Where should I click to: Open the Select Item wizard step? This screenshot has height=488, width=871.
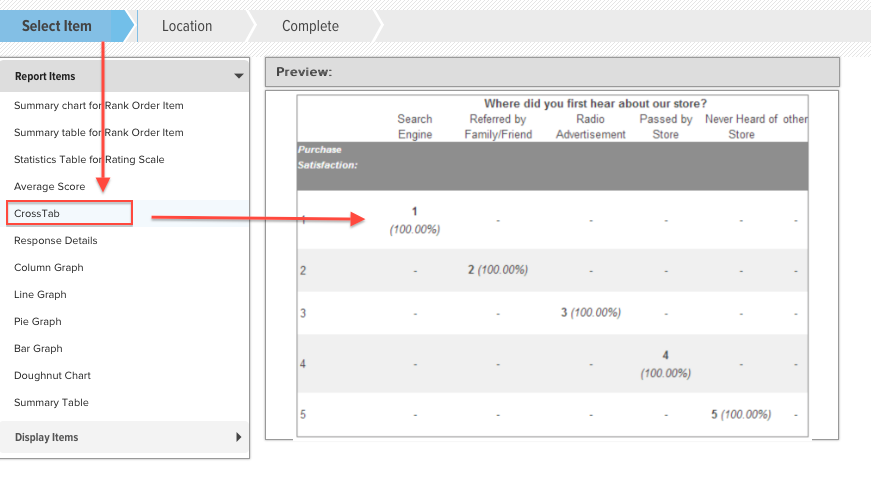click(x=57, y=26)
